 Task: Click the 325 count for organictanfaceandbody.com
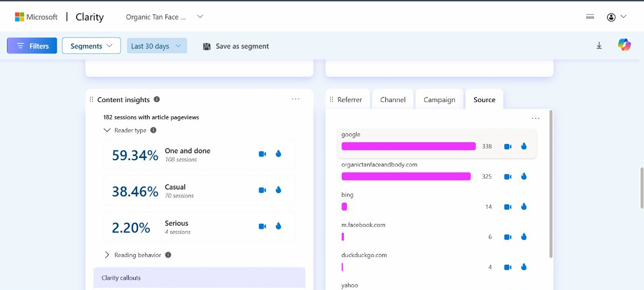(487, 177)
